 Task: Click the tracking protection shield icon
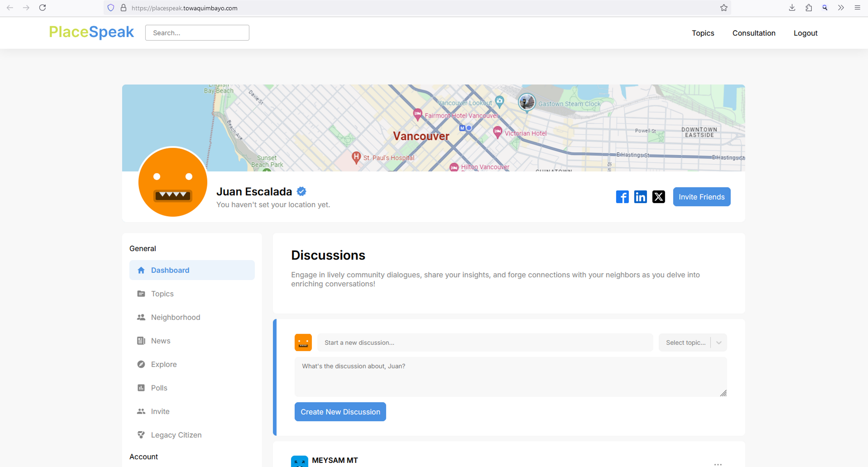pos(111,8)
